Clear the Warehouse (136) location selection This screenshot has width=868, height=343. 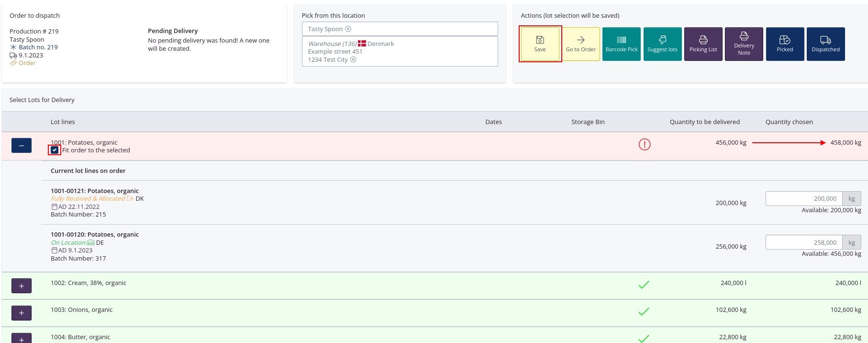tap(353, 60)
